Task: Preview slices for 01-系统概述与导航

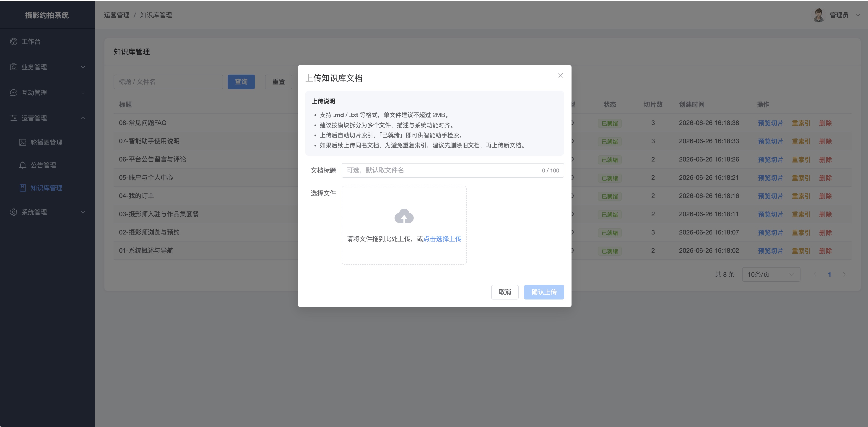Action: (770, 251)
